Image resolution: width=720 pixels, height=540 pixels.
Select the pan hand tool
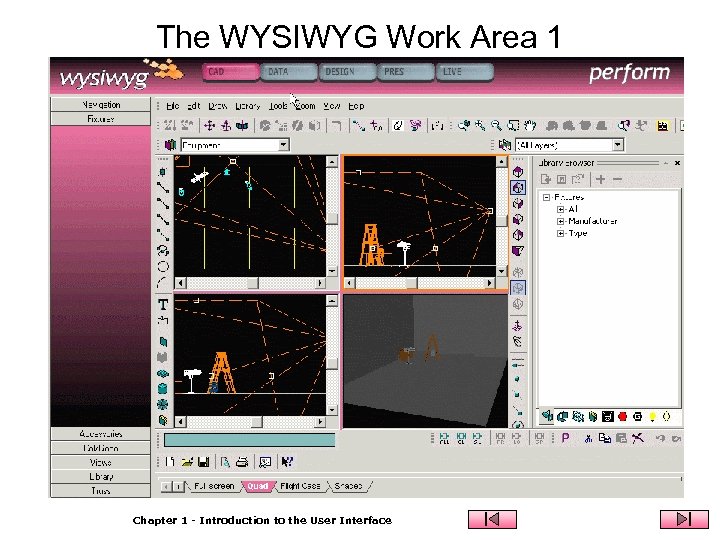[530, 125]
